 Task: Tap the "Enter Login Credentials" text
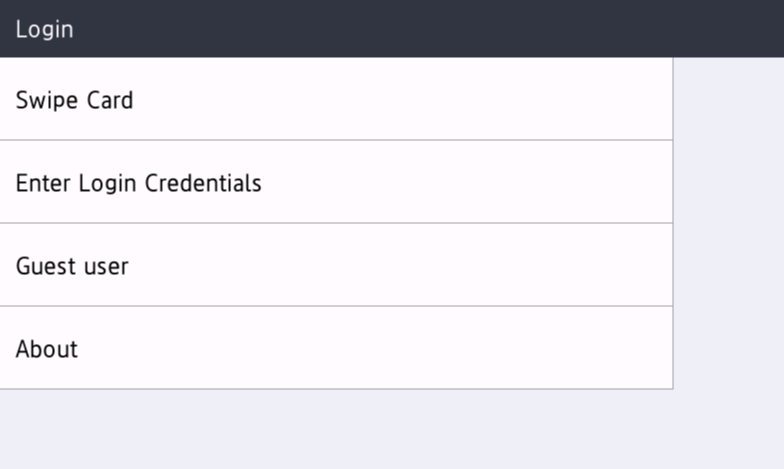[138, 184]
